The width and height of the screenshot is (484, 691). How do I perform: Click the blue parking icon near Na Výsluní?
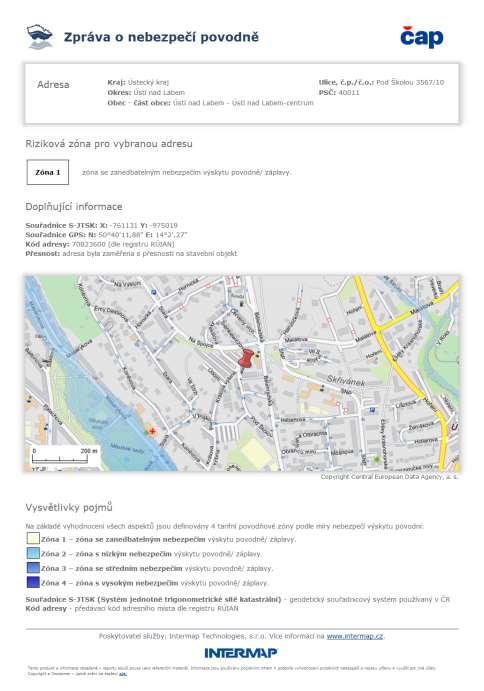point(153,291)
